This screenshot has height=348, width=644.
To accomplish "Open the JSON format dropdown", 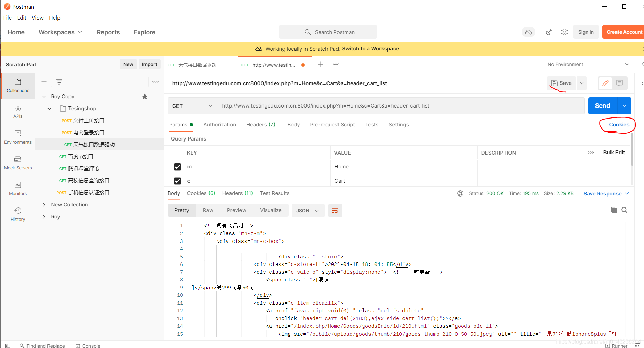I will tap(308, 211).
